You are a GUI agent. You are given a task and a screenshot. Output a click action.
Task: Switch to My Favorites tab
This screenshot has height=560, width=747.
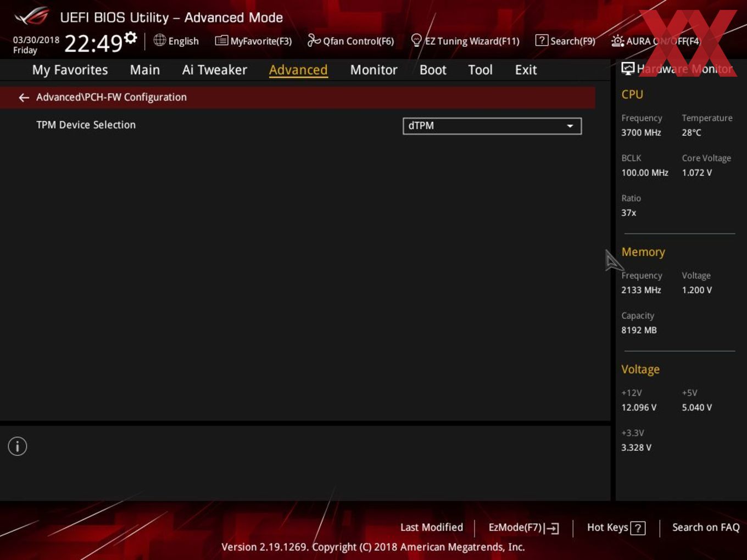click(x=70, y=70)
